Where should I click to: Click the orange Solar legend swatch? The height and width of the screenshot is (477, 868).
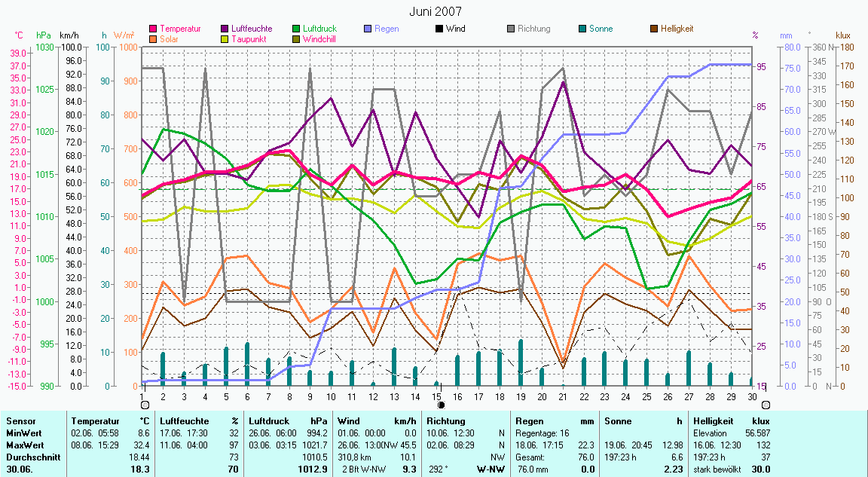click(x=154, y=39)
